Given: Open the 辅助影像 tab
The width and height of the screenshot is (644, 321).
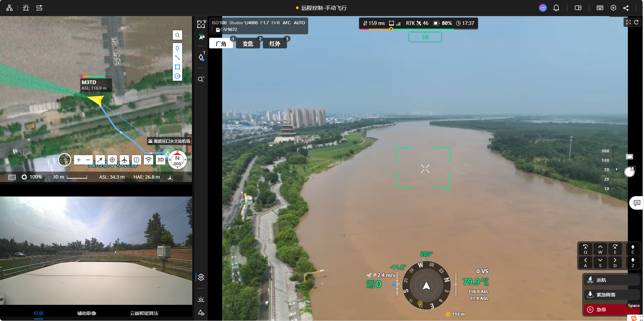Looking at the screenshot, I should pos(87,313).
